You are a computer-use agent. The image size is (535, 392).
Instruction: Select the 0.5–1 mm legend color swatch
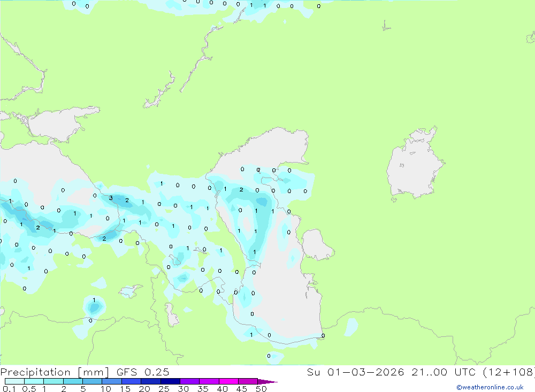(x=34, y=381)
